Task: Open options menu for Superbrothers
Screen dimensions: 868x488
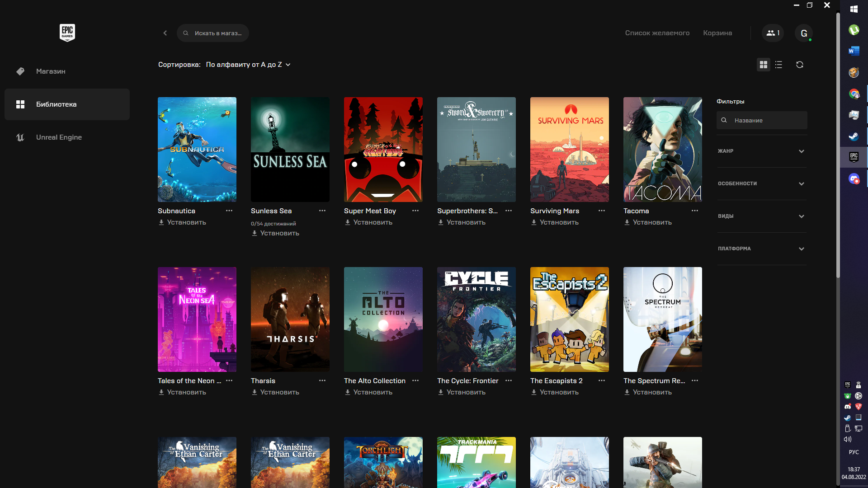Action: pos(509,211)
